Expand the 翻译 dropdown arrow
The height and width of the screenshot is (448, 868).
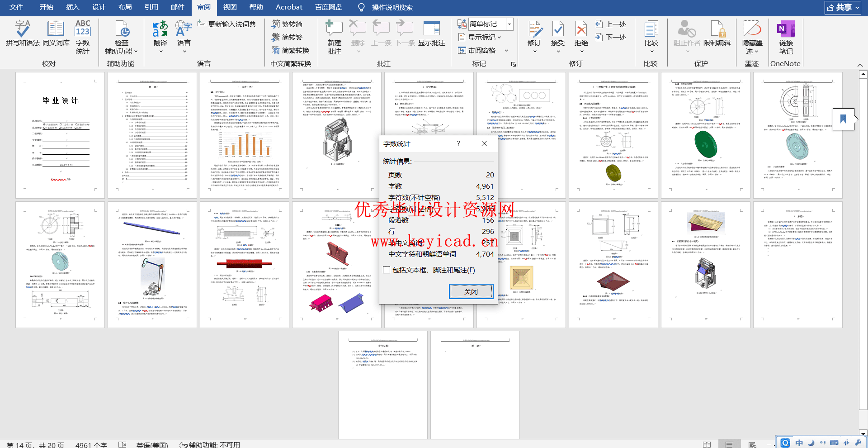pyautogui.click(x=160, y=52)
